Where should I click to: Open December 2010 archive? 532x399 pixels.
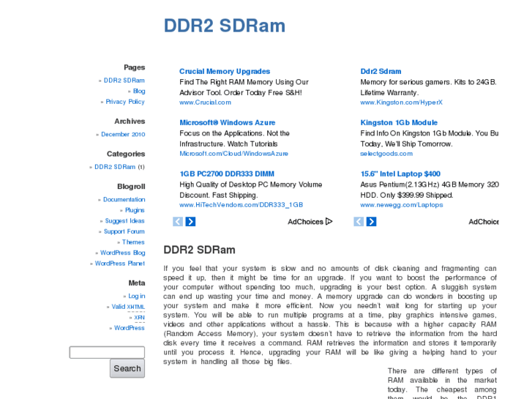123,135
